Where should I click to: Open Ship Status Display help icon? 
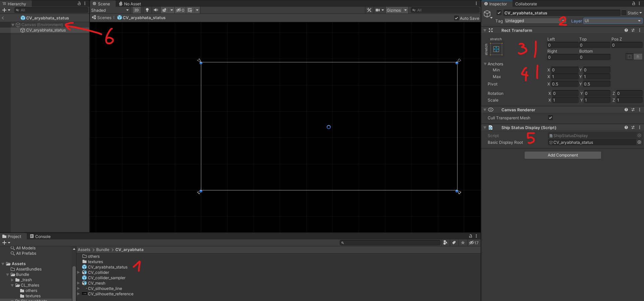(x=626, y=127)
